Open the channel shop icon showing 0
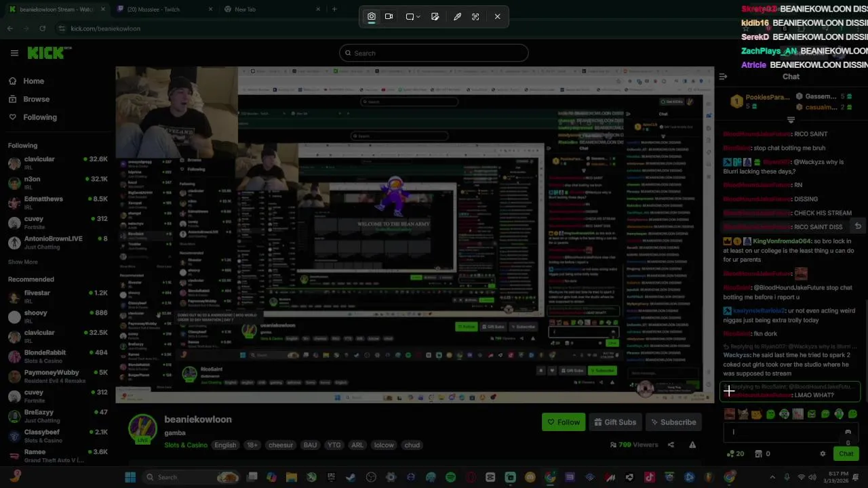 click(x=763, y=453)
